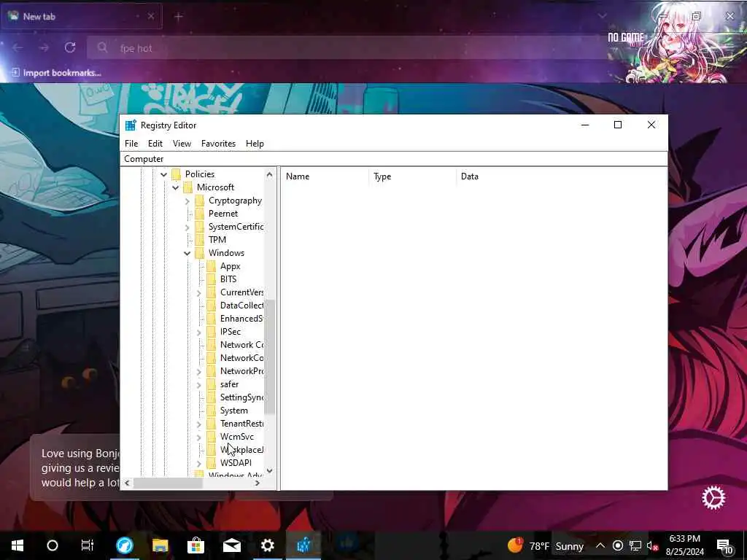
Task: Select the Policies folder icon
Action: [x=177, y=174]
